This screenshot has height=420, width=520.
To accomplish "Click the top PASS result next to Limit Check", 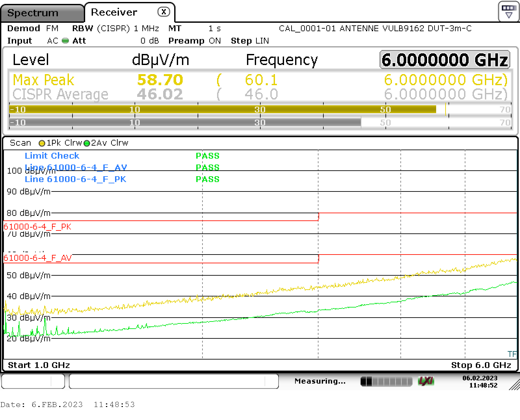I will tap(208, 156).
